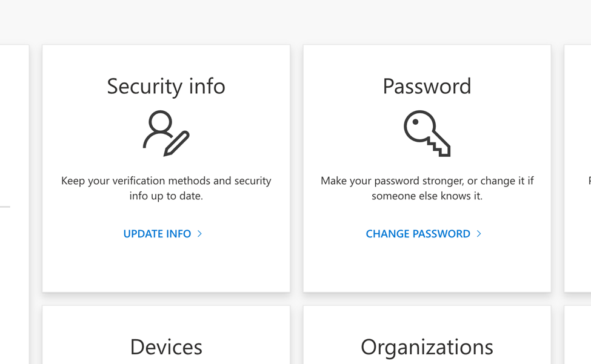
Task: Open the UPDATE INFO link
Action: pyautogui.click(x=157, y=234)
